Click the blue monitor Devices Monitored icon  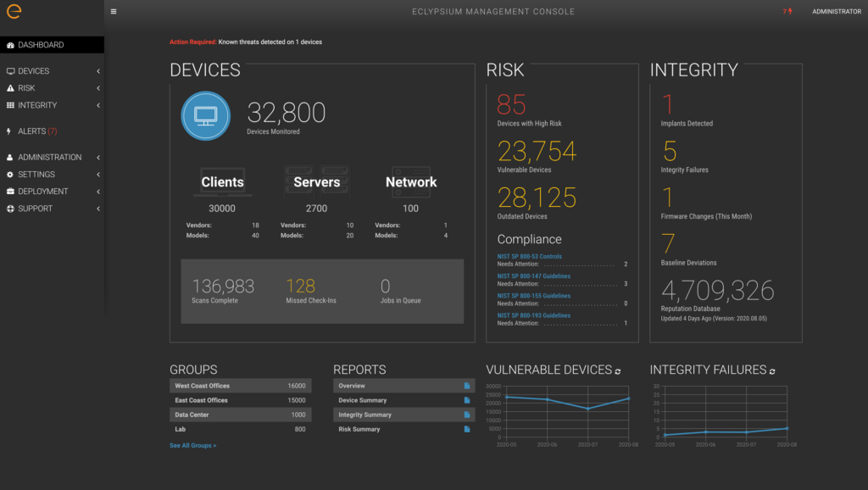tap(205, 115)
